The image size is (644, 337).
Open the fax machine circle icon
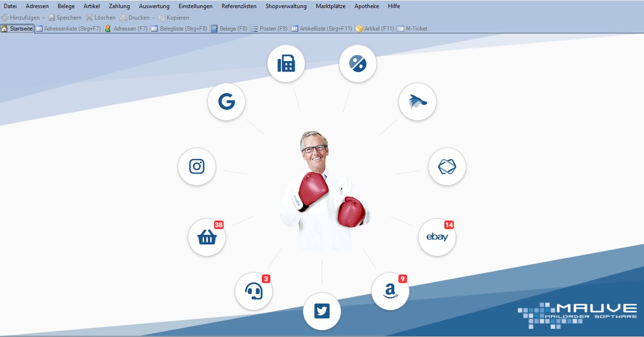(x=286, y=63)
